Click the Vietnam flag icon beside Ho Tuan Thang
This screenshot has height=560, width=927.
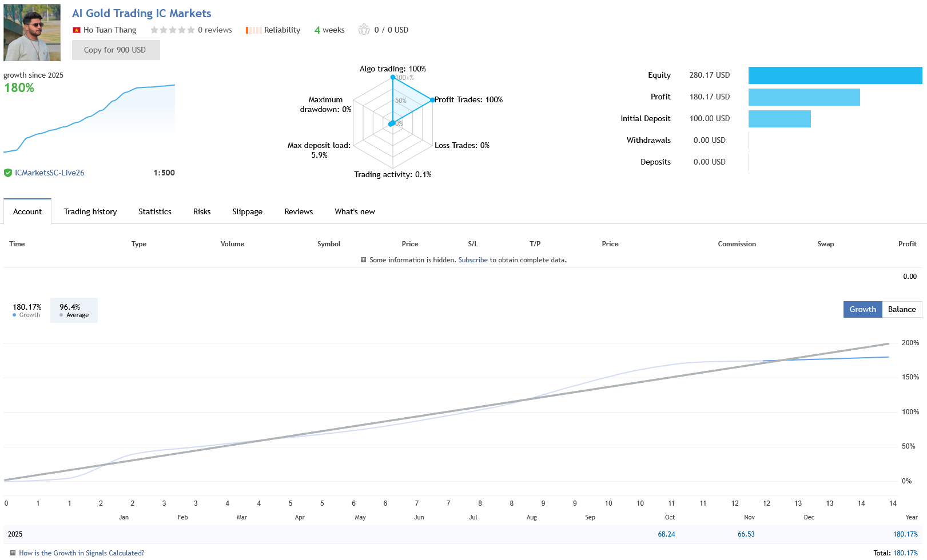(x=77, y=30)
